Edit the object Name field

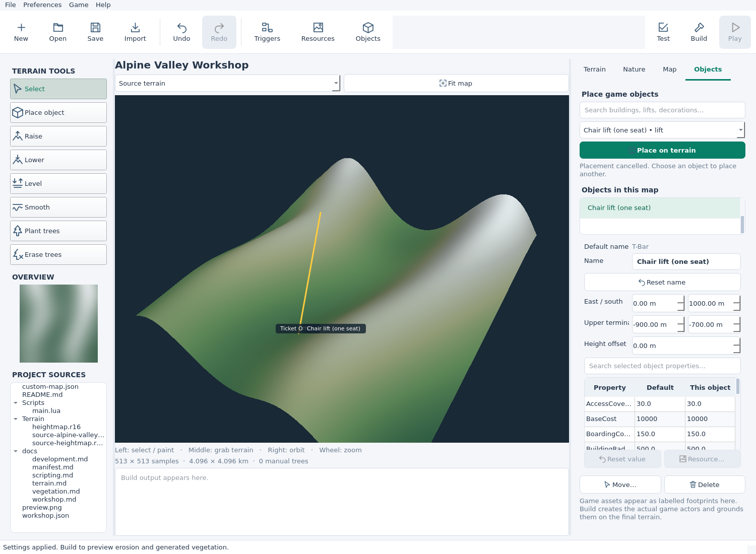point(686,262)
